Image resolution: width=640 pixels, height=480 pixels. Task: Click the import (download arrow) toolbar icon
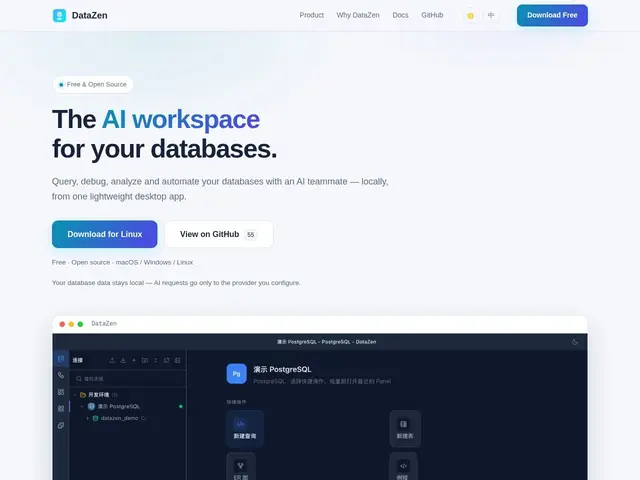point(123,360)
